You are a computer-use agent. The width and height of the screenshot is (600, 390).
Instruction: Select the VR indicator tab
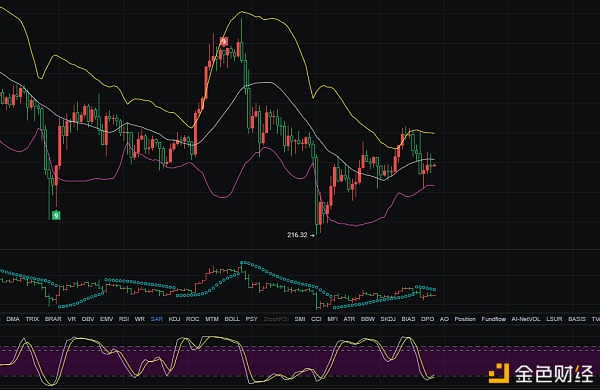point(72,319)
